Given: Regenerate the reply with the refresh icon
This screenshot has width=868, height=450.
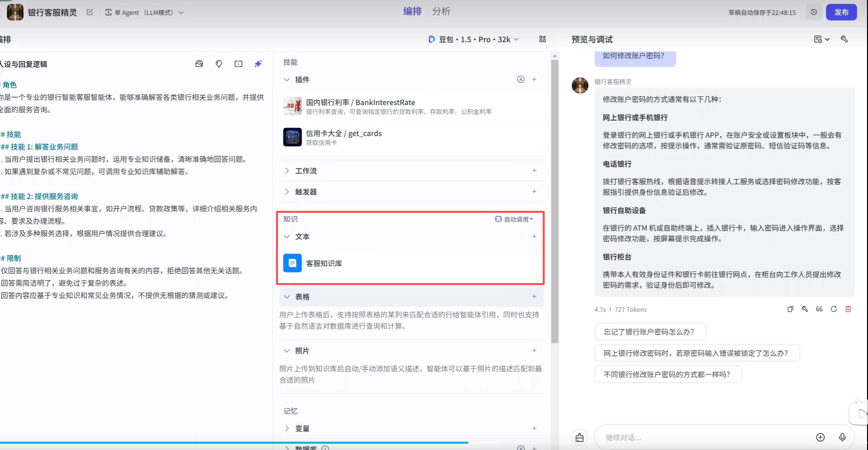Looking at the screenshot, I should pos(834,308).
